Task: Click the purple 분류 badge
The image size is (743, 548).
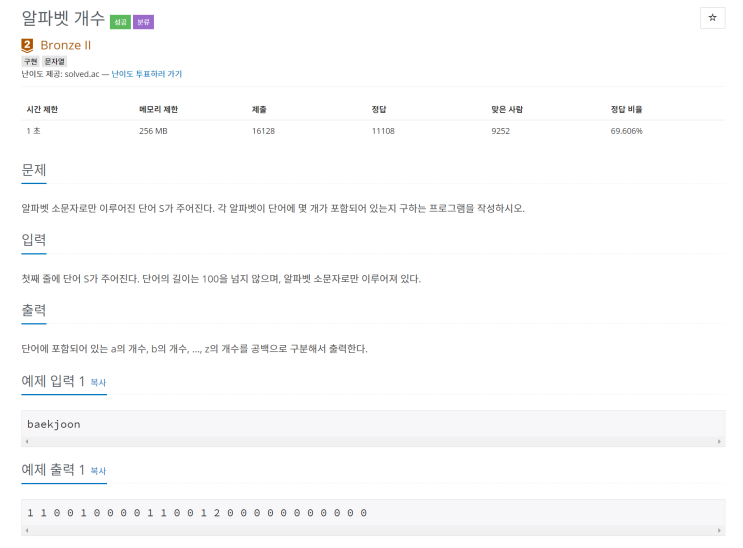Action: (x=143, y=22)
